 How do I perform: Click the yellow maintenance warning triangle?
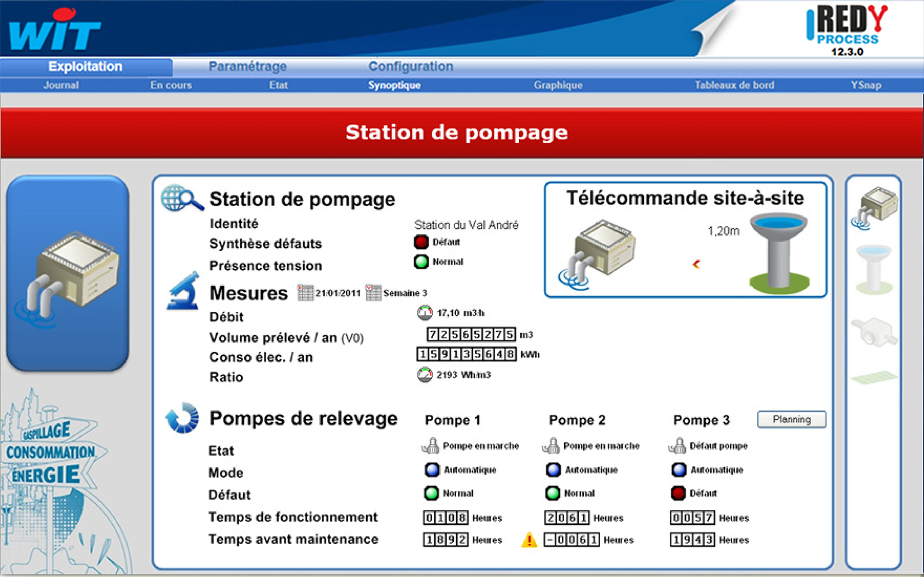529,539
